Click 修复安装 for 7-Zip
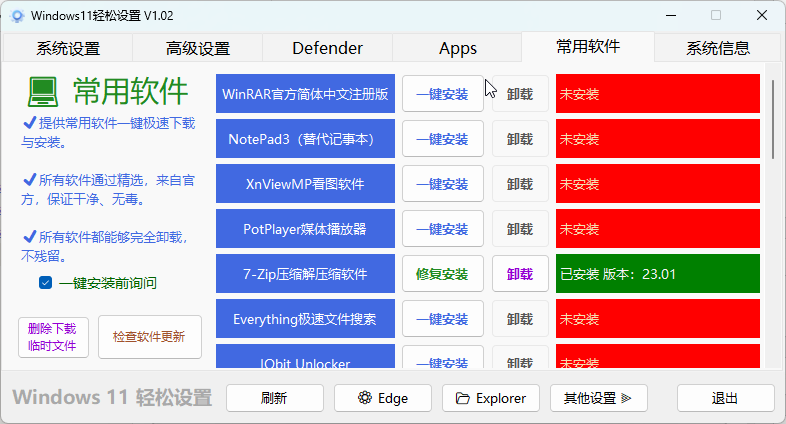The width and height of the screenshot is (786, 424). point(443,274)
